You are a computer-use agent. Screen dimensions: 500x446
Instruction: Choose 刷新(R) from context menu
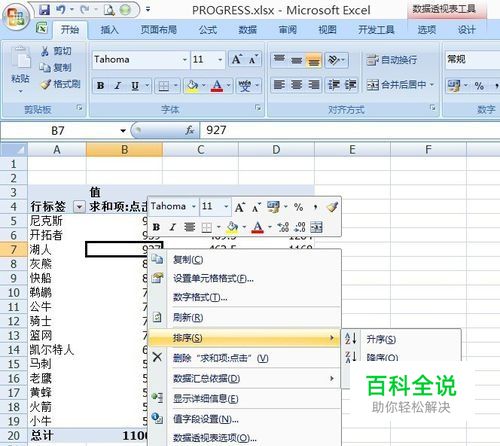tap(245, 317)
